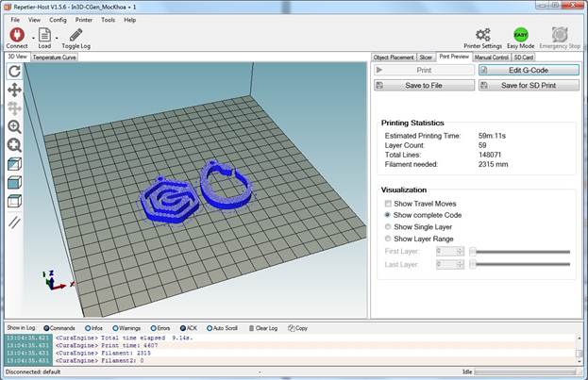Enable Show Travel Moves checkbox

click(x=388, y=204)
